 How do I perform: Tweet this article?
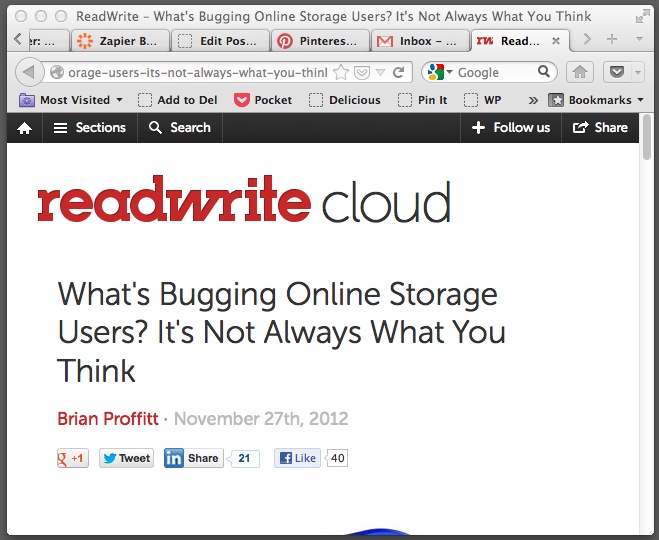click(127, 458)
